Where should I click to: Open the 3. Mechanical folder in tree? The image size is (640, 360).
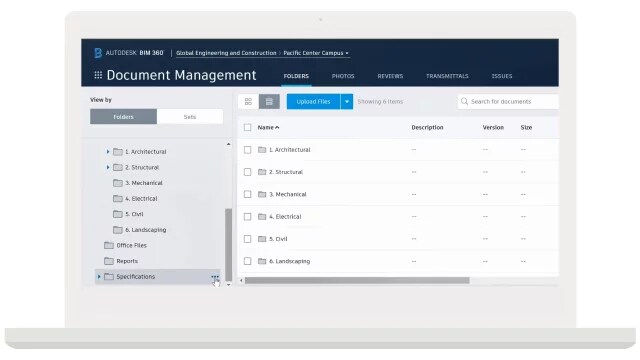(144, 183)
